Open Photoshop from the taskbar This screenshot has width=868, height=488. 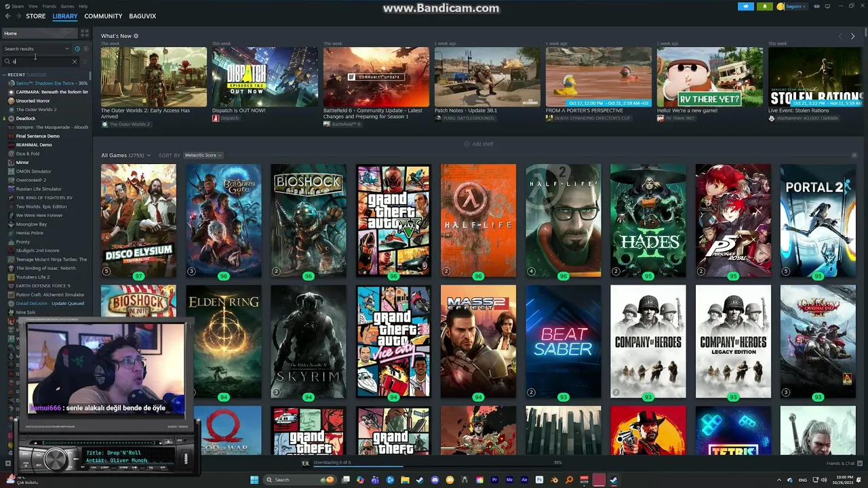(539, 480)
